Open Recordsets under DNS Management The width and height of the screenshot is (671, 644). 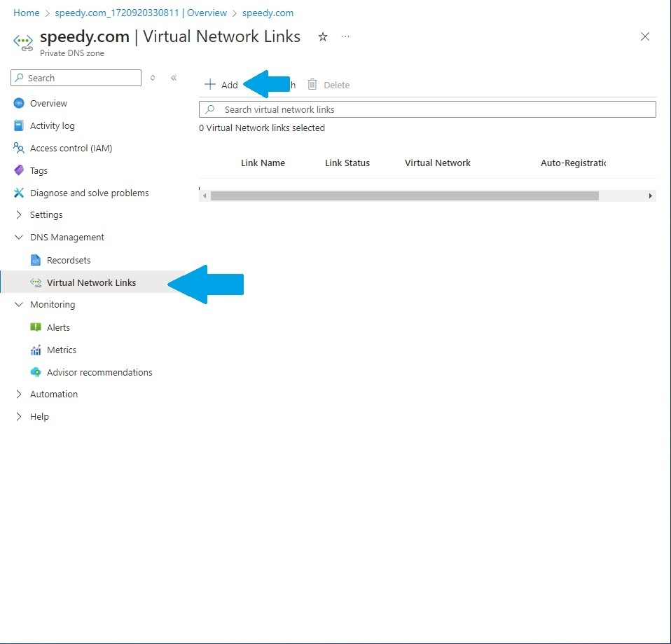[x=70, y=260]
